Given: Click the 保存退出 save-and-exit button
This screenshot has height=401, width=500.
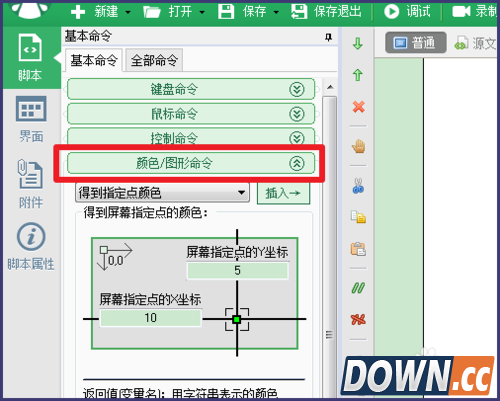Looking at the screenshot, I should 326,11.
